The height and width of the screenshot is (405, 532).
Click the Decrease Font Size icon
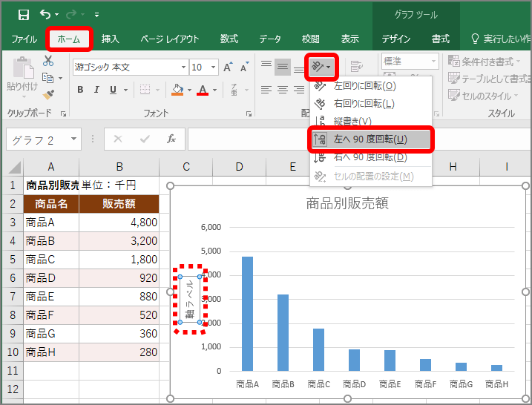[245, 67]
